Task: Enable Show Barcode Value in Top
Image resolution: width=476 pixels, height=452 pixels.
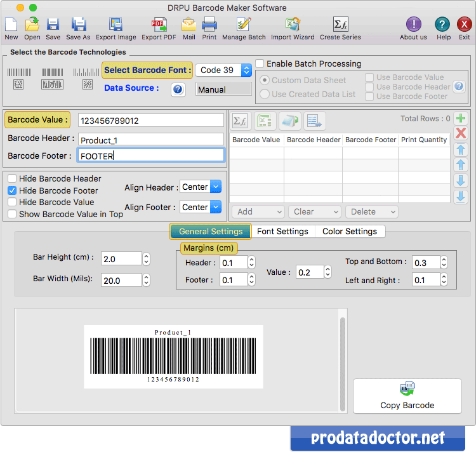Action: (x=12, y=214)
